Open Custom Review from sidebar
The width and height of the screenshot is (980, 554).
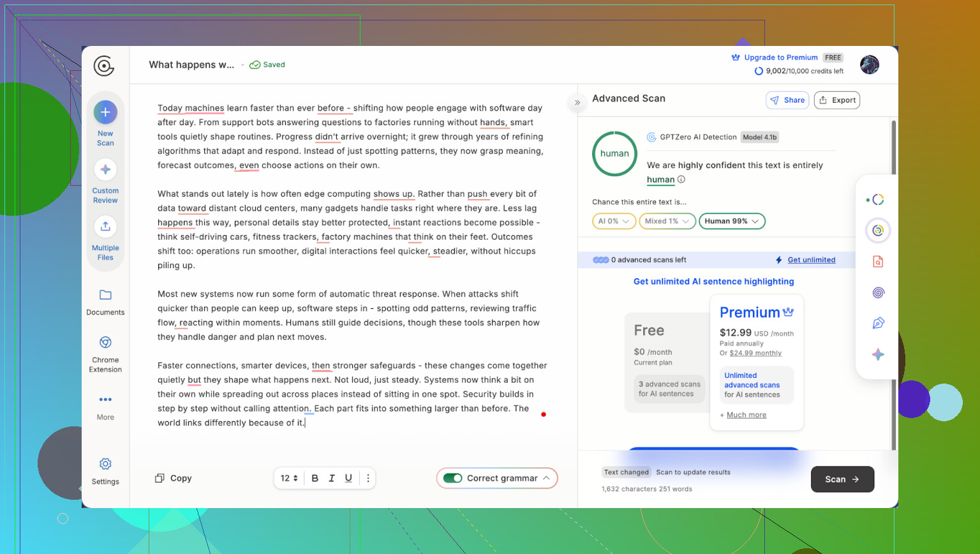(x=105, y=170)
